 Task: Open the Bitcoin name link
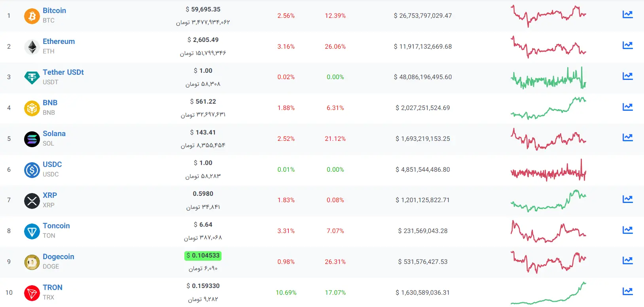[x=55, y=11]
